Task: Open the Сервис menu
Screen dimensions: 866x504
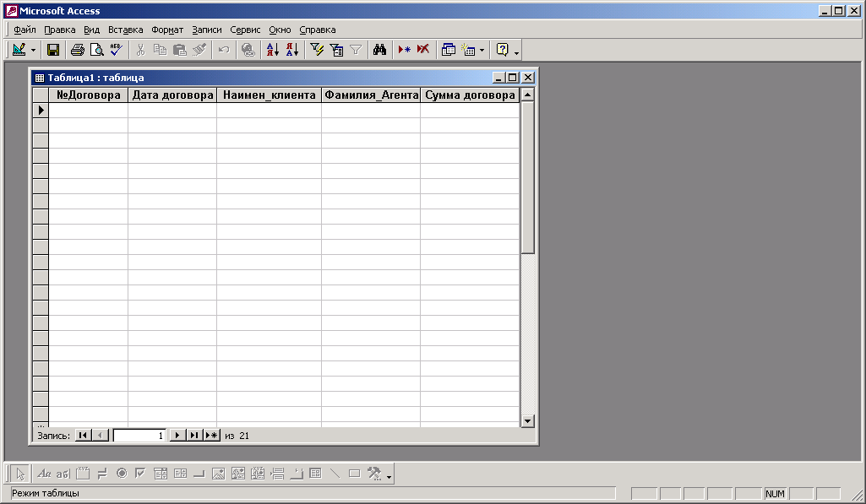Action: (x=245, y=30)
